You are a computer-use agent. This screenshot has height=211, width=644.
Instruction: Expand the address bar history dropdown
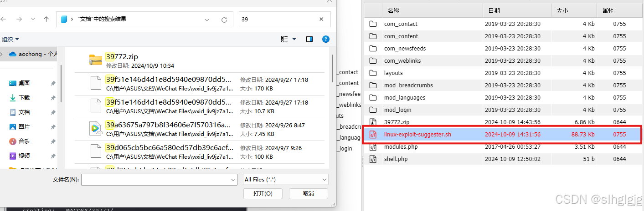click(207, 20)
